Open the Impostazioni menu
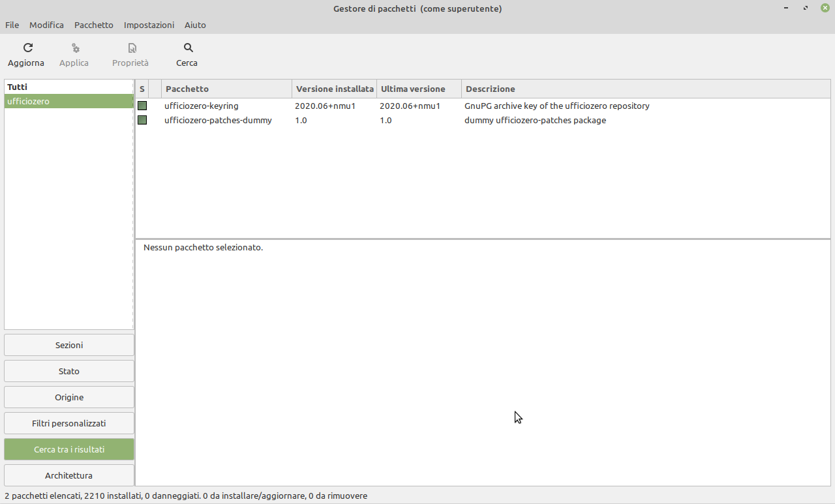 pos(149,25)
